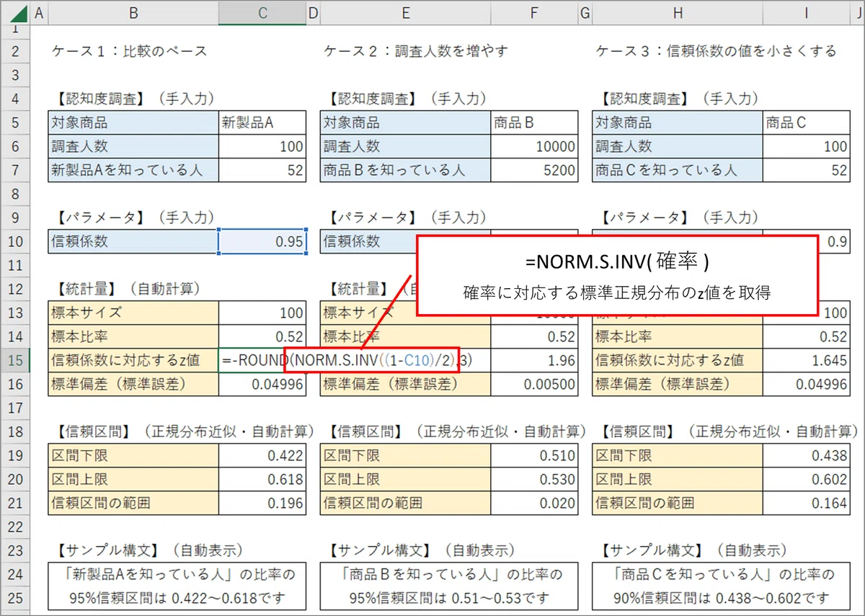Click the select-all corner triangle
The height and width of the screenshot is (616, 865).
click(14, 12)
